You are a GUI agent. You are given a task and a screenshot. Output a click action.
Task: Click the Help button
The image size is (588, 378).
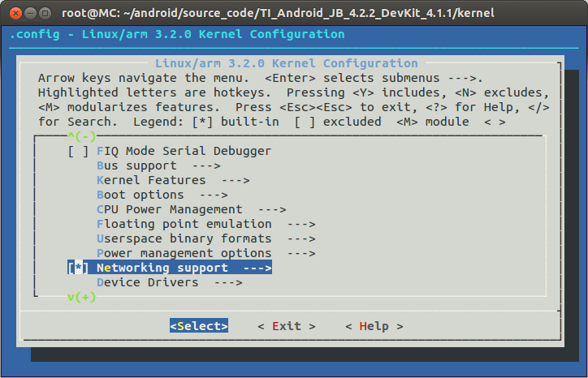coord(374,326)
